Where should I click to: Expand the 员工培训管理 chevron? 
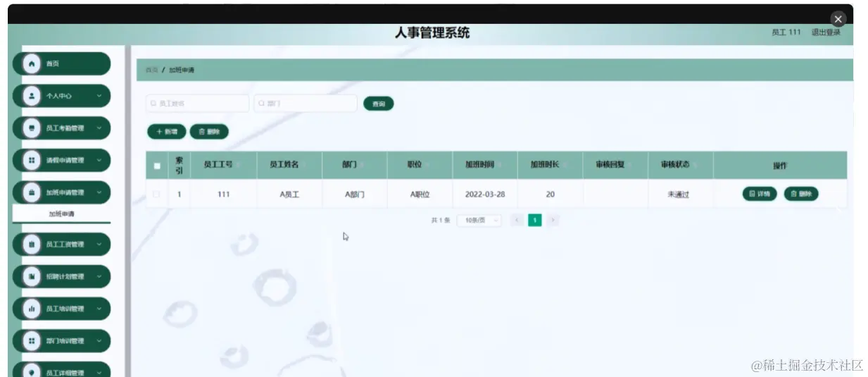[x=99, y=309]
